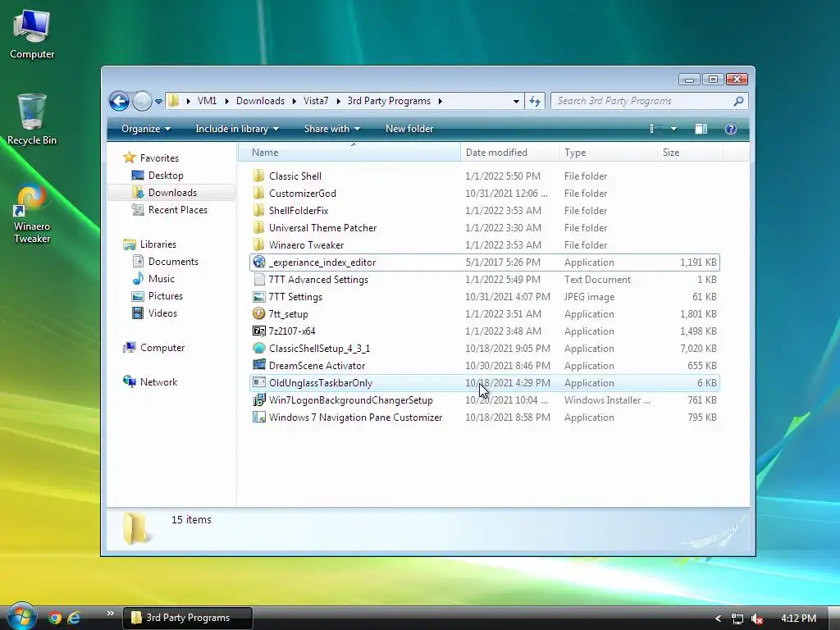The height and width of the screenshot is (630, 840).
Task: Show hidden tray icons arrow
Action: pyautogui.click(x=718, y=619)
